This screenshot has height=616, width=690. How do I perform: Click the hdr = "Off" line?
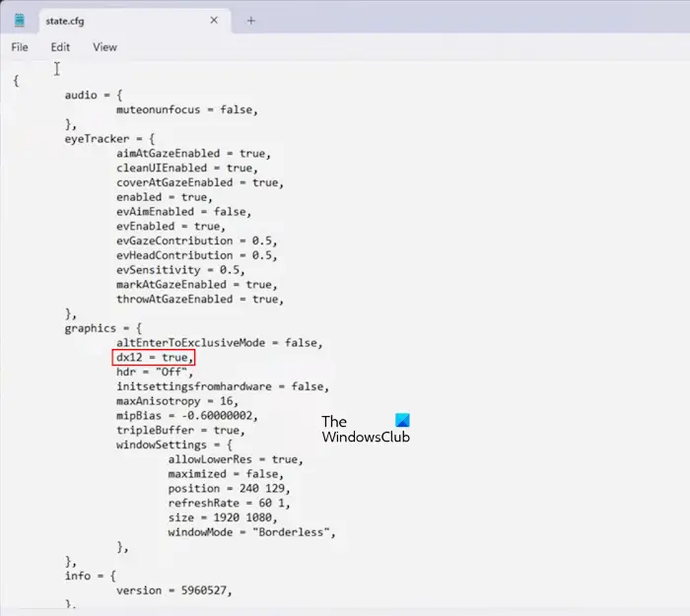(x=155, y=372)
